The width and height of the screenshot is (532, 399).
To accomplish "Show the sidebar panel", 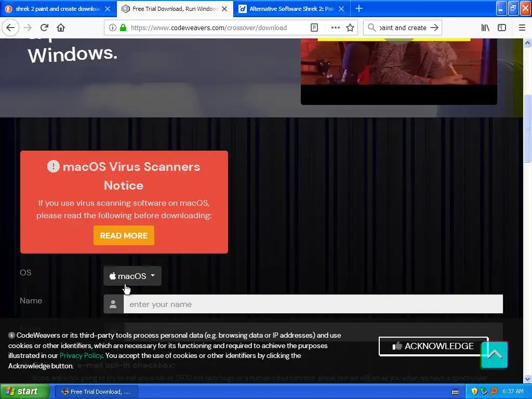I will (502, 28).
